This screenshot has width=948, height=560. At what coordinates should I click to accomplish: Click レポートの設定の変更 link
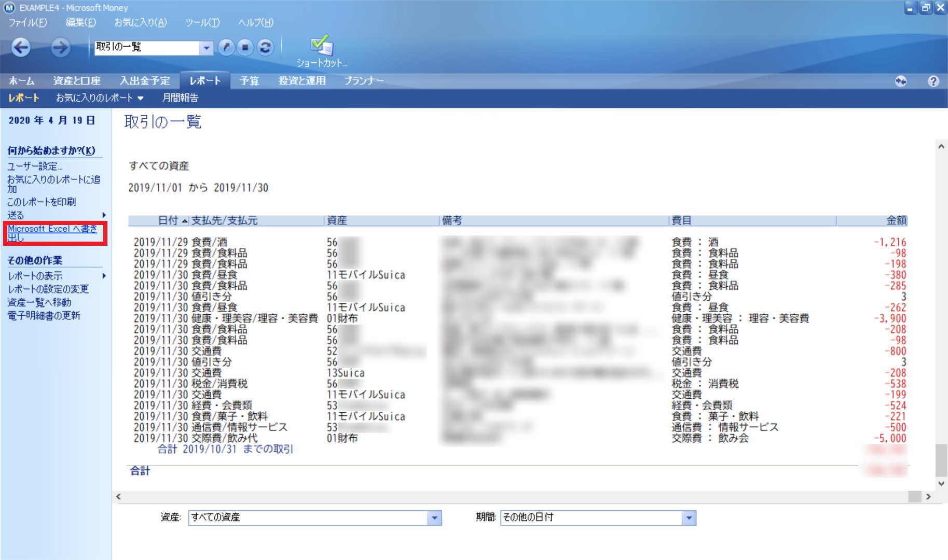coord(48,289)
